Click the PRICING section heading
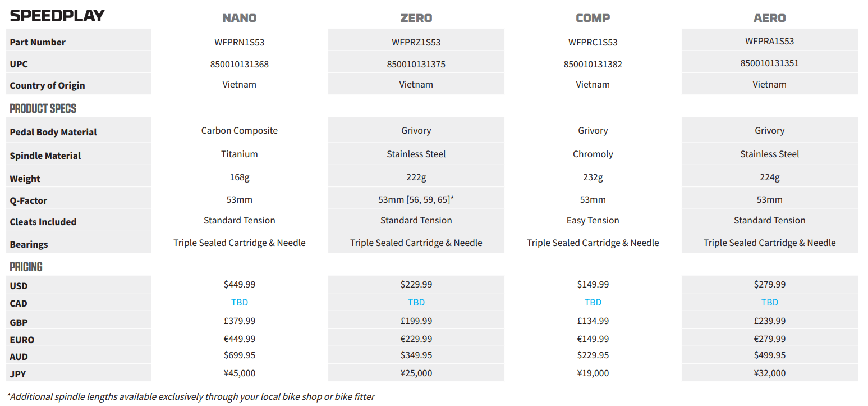 click(26, 267)
